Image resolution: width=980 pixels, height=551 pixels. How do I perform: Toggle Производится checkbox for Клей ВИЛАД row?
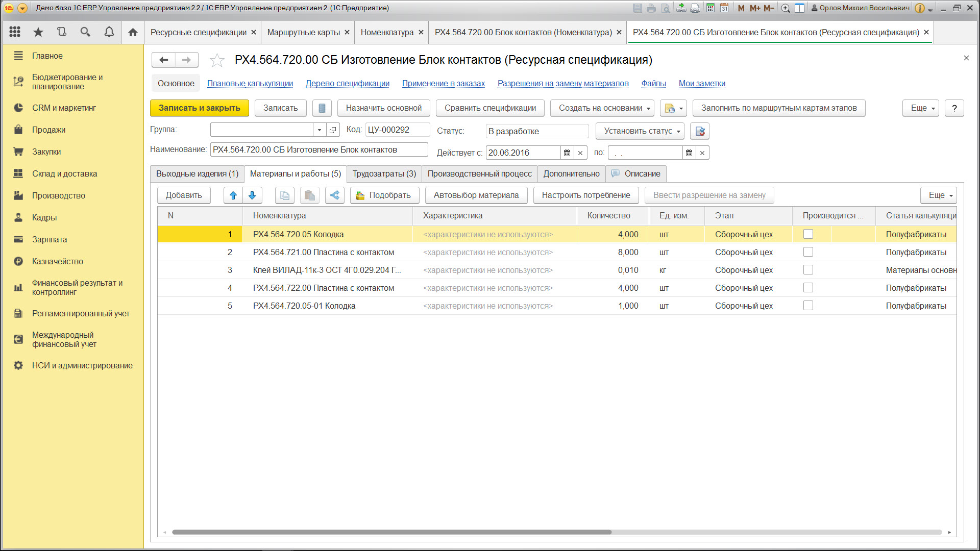click(808, 270)
